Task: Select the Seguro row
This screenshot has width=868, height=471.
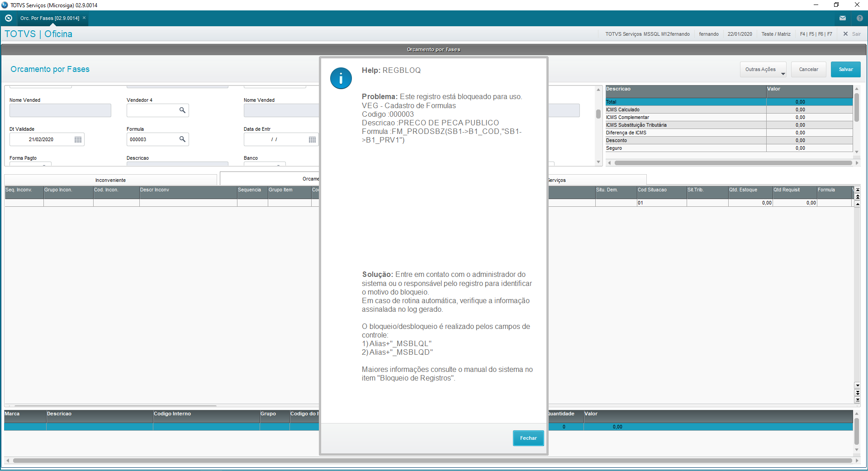Action: [x=729, y=148]
